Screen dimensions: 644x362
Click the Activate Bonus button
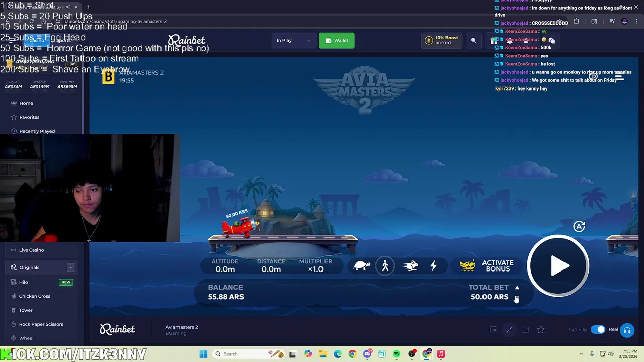487,265
